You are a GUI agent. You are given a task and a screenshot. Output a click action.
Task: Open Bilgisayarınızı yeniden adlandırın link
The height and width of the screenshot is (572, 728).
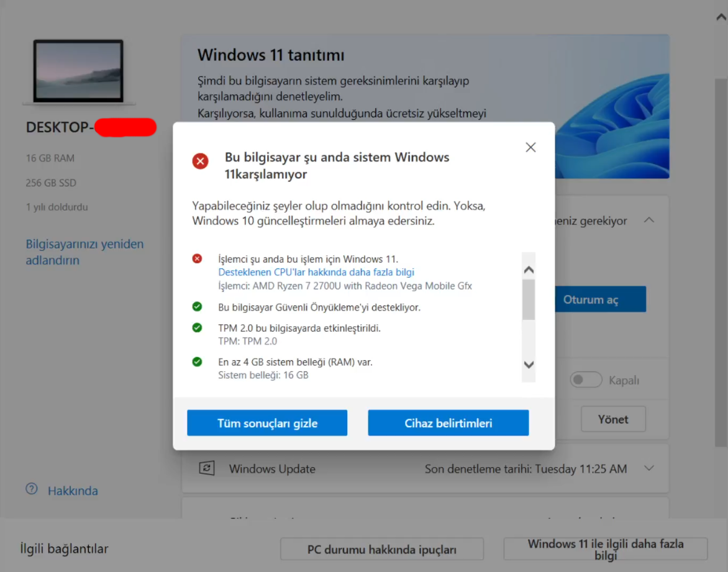84,252
